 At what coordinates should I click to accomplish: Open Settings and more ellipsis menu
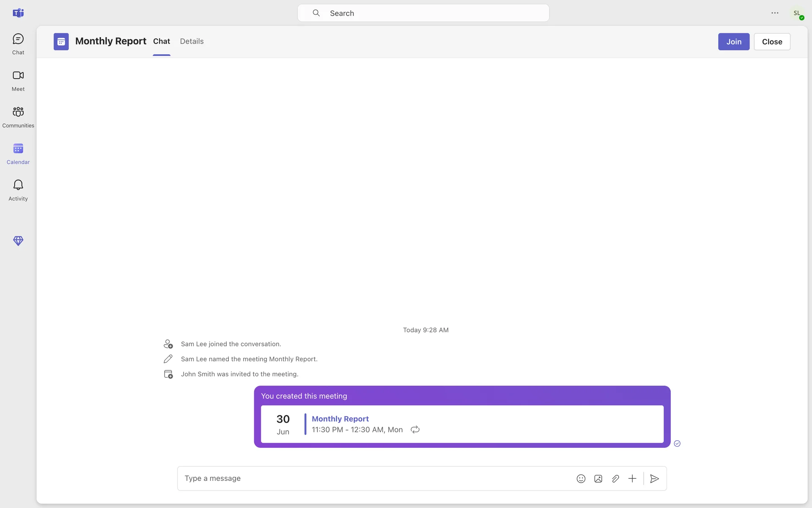(x=775, y=13)
